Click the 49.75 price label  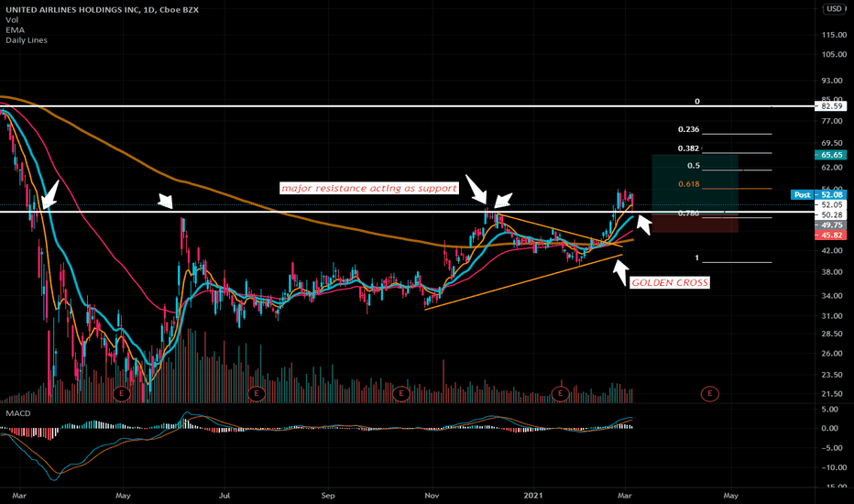pos(831,225)
